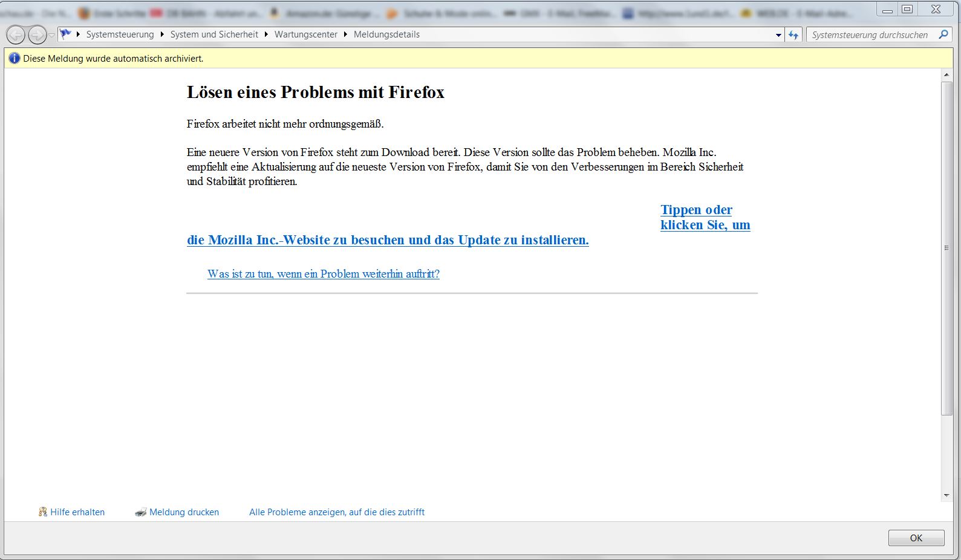Click the vertical scrollbar thumb

(946, 248)
